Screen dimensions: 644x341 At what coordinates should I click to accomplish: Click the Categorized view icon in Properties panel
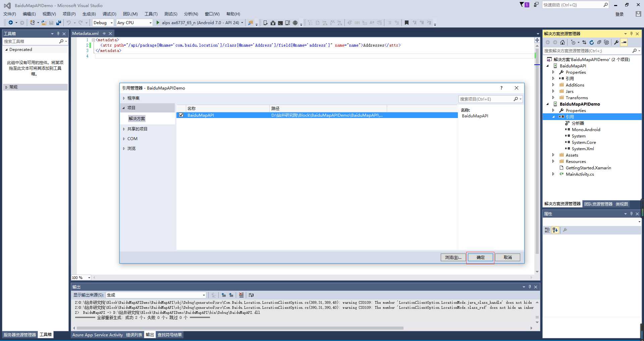[x=547, y=230]
